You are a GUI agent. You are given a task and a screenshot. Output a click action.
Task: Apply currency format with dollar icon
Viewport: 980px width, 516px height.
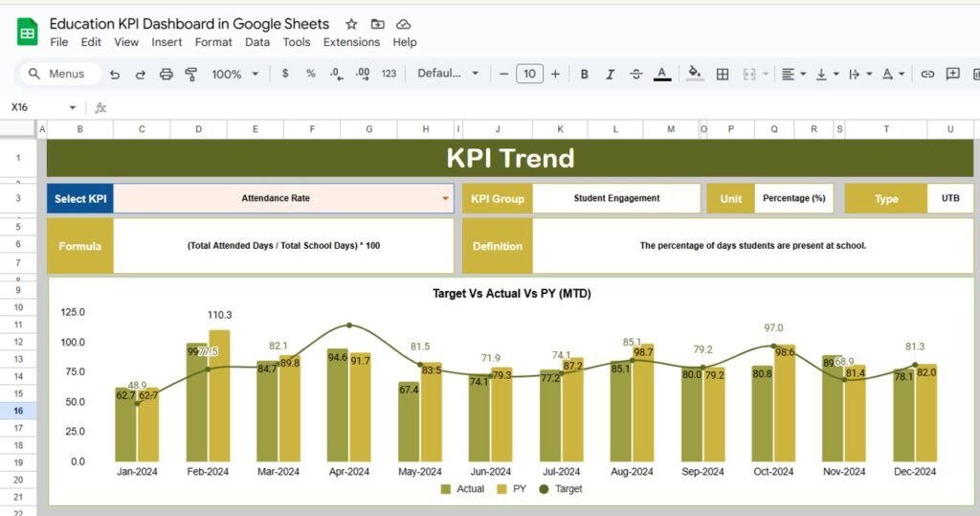285,73
